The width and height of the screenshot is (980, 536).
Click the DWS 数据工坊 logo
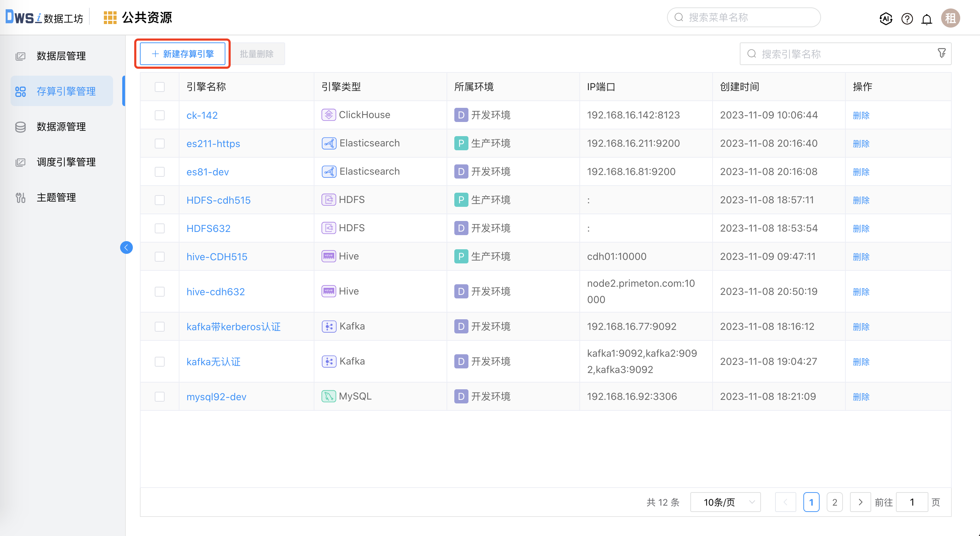tap(44, 18)
